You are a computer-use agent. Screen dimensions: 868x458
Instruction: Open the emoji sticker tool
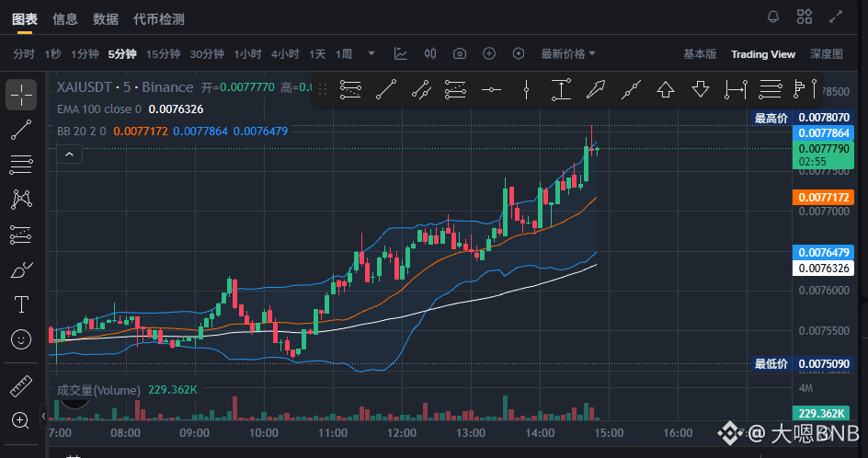click(x=21, y=339)
